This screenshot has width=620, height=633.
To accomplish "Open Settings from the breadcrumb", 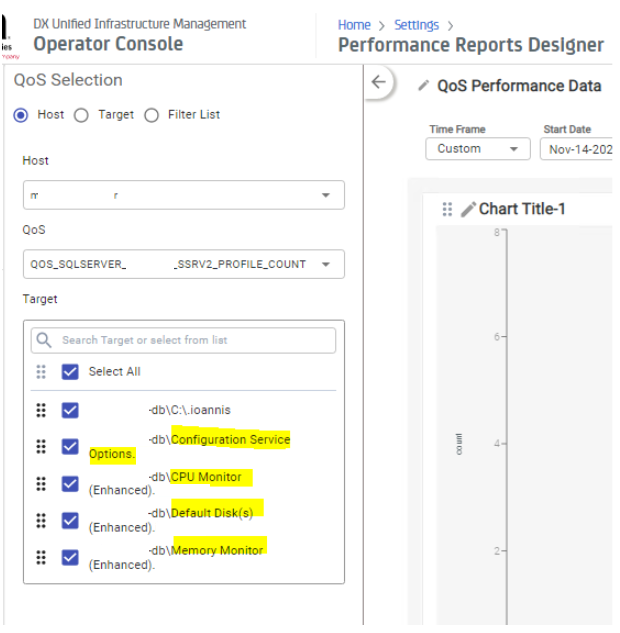I will click(x=415, y=25).
